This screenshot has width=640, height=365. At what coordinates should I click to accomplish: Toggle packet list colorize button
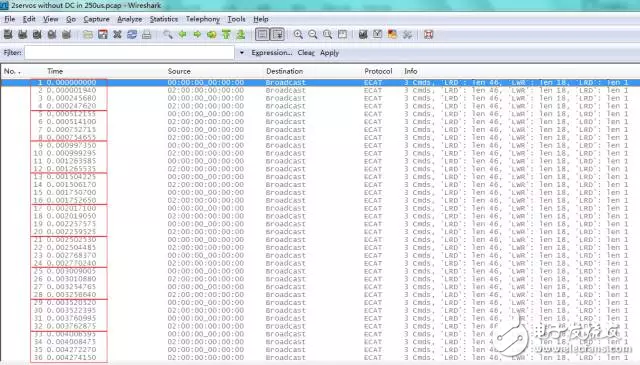[262, 35]
